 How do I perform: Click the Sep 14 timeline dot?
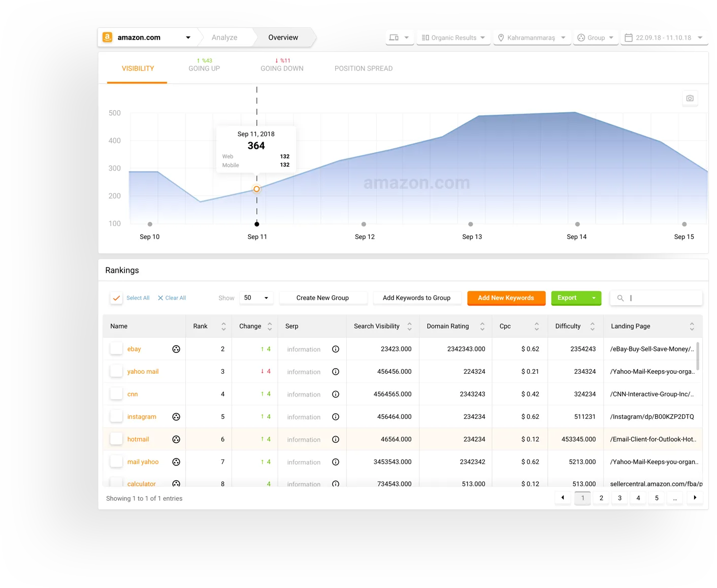577,224
